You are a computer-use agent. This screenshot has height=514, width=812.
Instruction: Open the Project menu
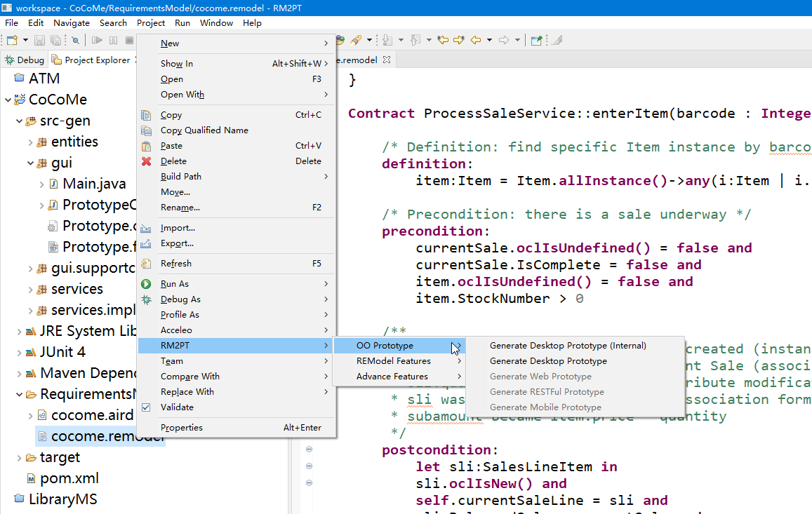[151, 22]
